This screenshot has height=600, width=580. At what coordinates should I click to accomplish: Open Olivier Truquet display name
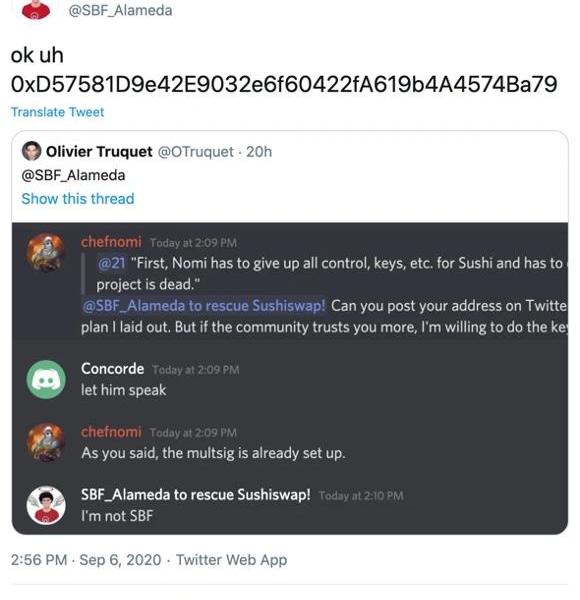99,152
